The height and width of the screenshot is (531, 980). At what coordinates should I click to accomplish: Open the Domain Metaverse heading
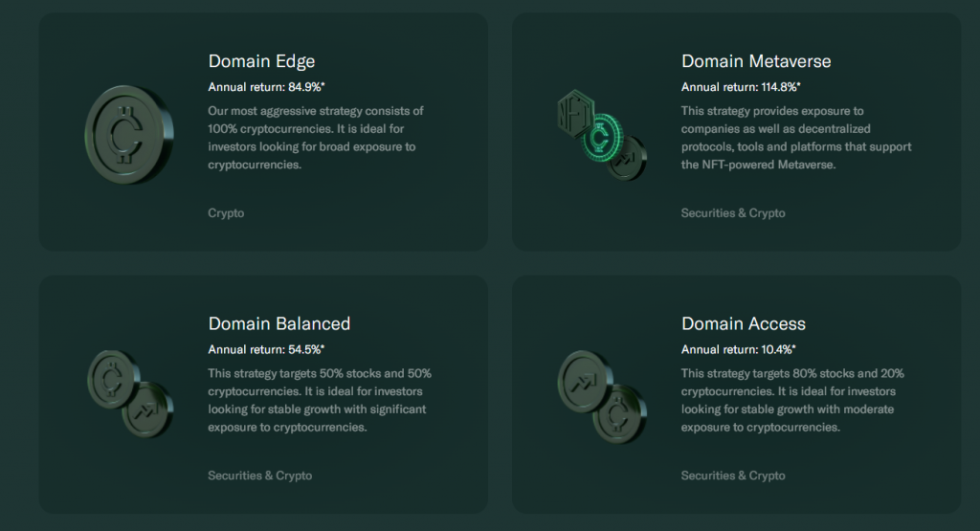(756, 61)
